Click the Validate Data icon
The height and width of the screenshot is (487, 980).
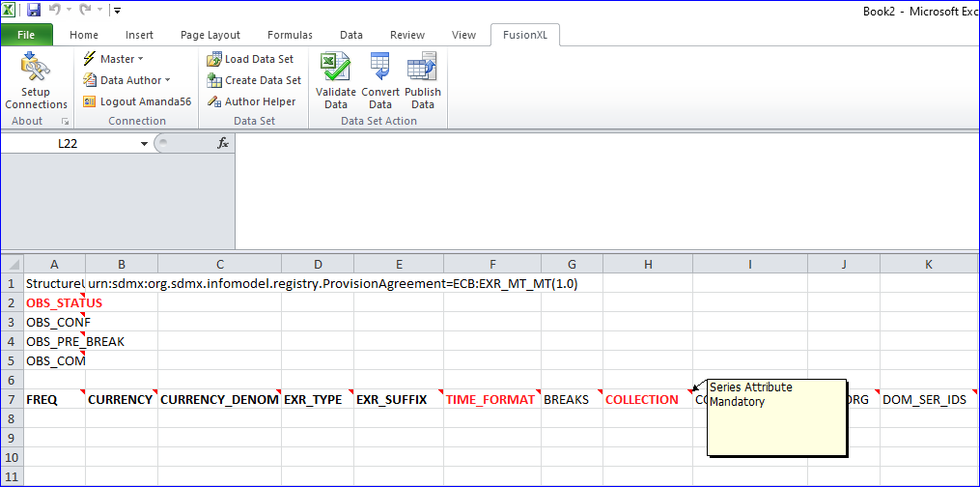[336, 70]
